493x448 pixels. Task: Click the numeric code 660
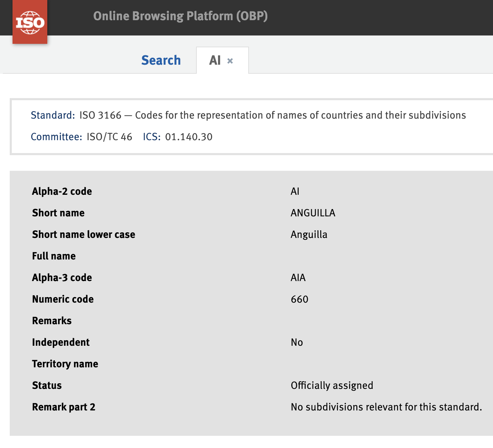tap(299, 299)
